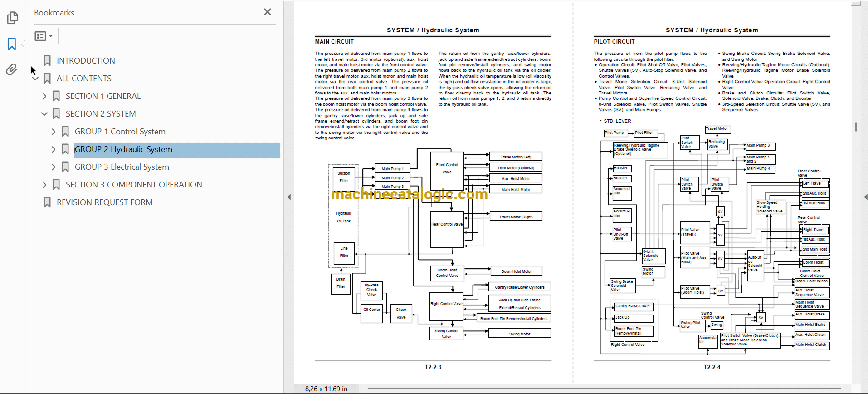This screenshot has height=394, width=868.
Task: Toggle the Bookmarks panel icon
Action: click(12, 44)
